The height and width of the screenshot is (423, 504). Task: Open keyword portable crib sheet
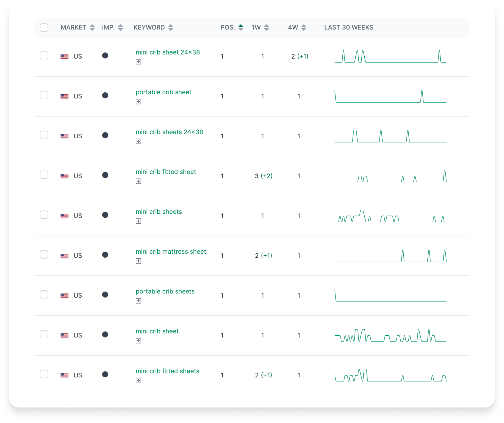164,92
